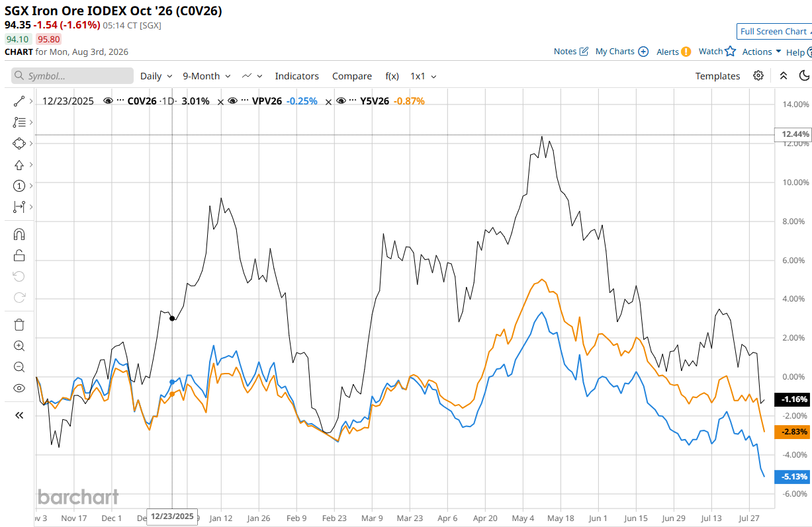Click the Symbol search input field
The width and height of the screenshot is (812, 527).
(72, 76)
